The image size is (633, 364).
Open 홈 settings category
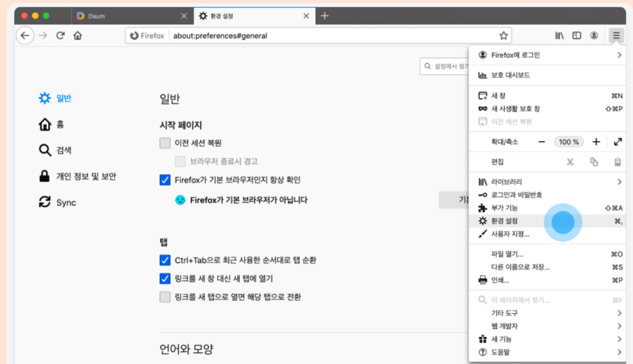[x=51, y=124]
